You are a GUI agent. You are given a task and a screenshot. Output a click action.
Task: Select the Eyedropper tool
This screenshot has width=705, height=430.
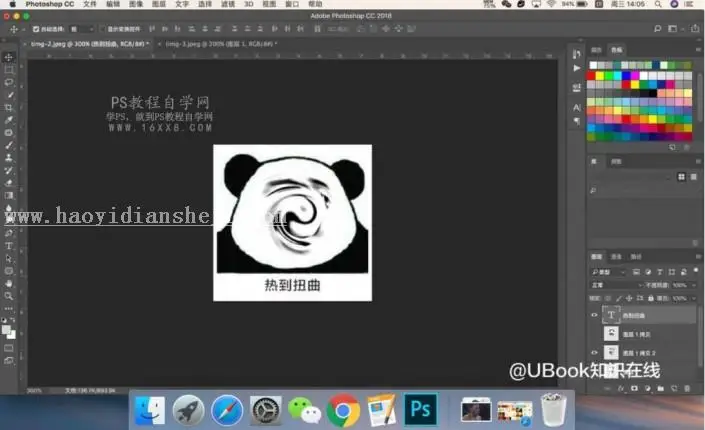(9, 120)
